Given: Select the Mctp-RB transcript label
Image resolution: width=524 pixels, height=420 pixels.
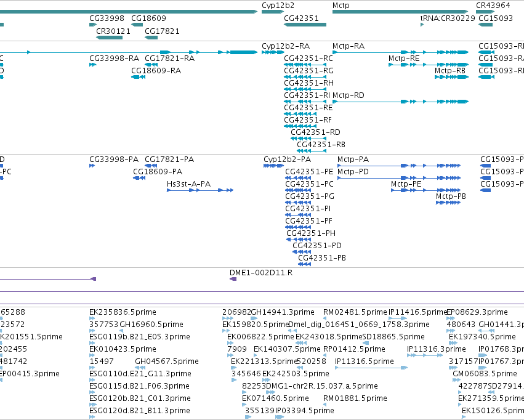Looking at the screenshot, I should pyautogui.click(x=450, y=71).
